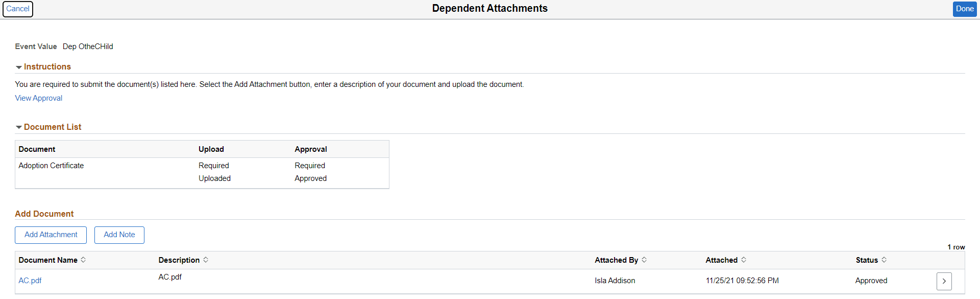Click the Dep OtheCHild event value
The width and height of the screenshot is (980, 299).
[88, 47]
